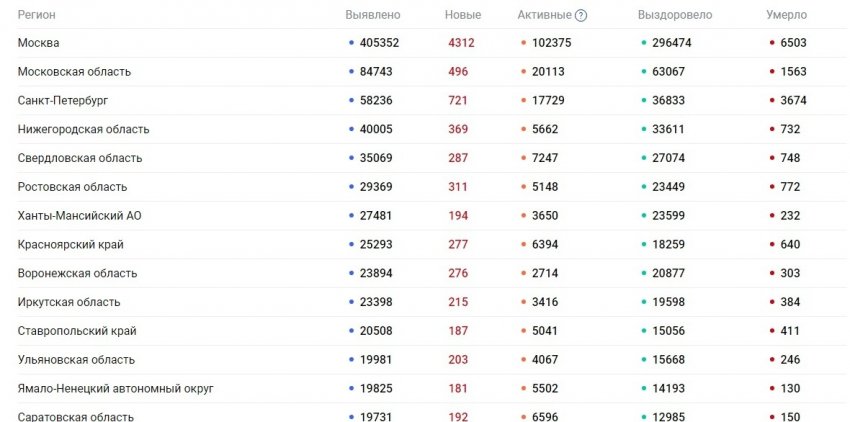Click the Выздоровело column header
The height and width of the screenshot is (422, 850).
pos(674,16)
